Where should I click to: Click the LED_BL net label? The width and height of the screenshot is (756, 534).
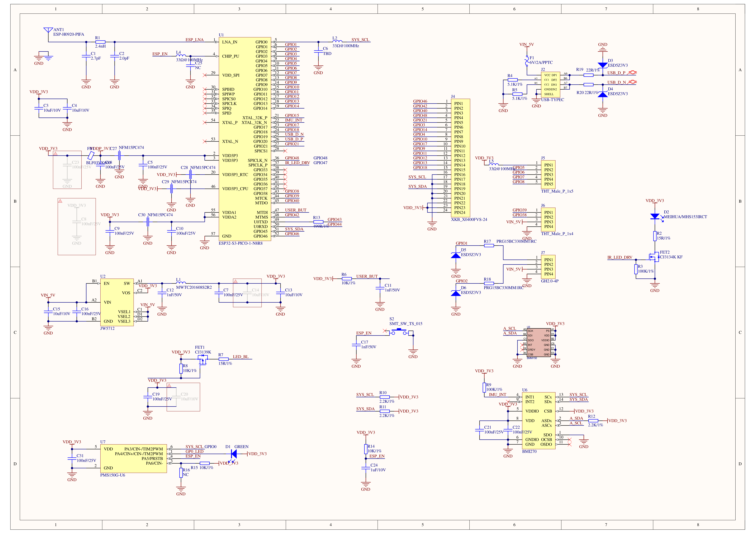click(241, 357)
